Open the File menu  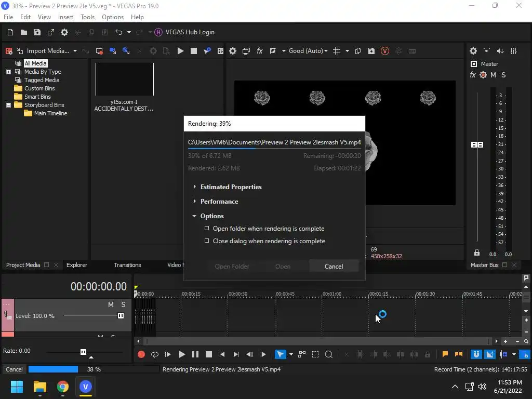pyautogui.click(x=8, y=17)
